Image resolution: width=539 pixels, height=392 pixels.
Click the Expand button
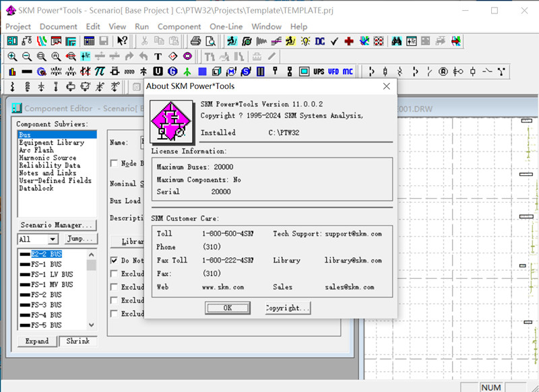click(x=37, y=341)
